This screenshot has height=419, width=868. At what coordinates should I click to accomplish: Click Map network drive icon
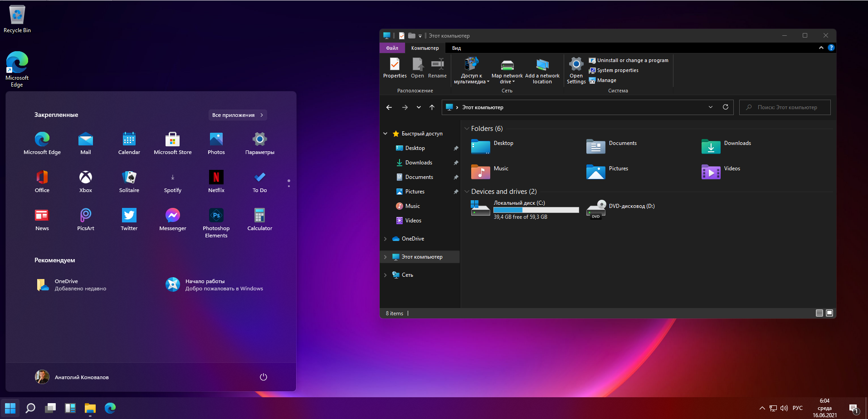point(507,71)
